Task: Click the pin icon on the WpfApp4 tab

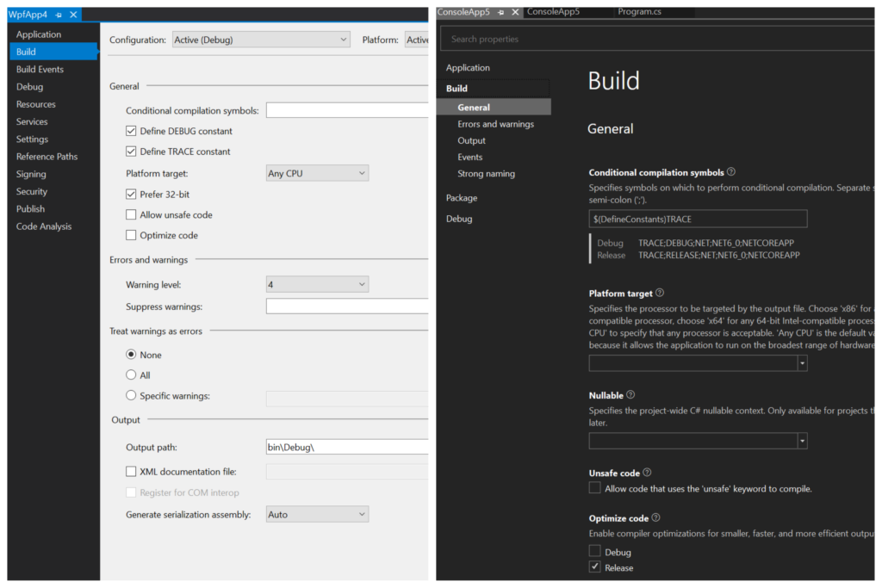Action: click(x=59, y=15)
